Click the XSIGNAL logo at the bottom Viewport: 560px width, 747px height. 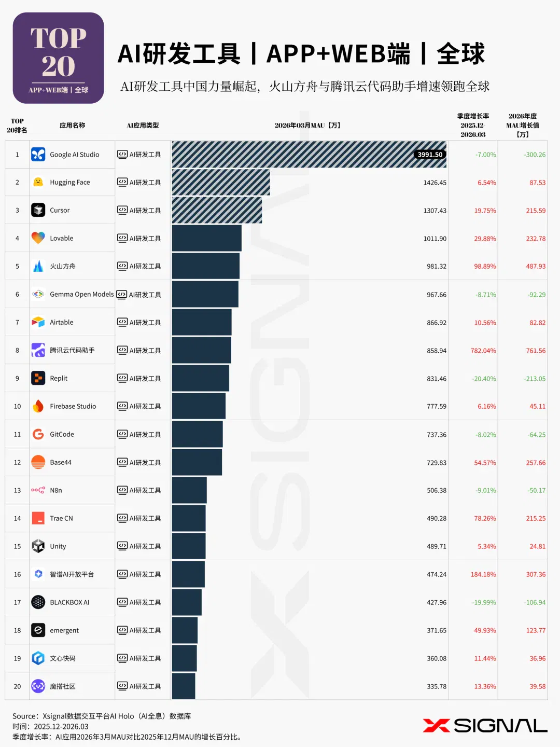[x=485, y=726]
